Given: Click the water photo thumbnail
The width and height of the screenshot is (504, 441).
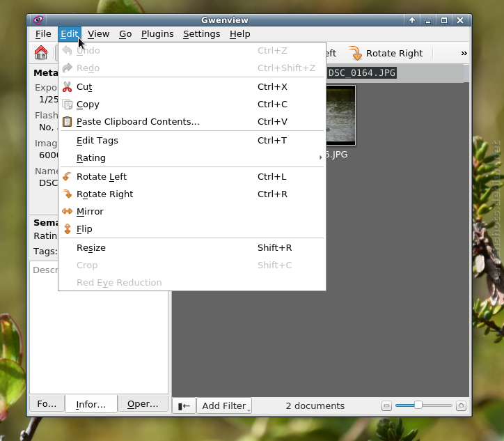Looking at the screenshot, I should pos(340,115).
